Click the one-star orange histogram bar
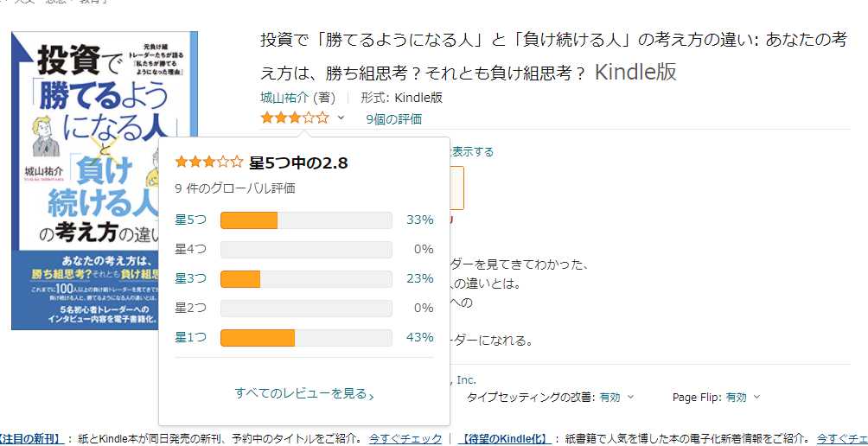This screenshot has width=868, height=446. click(x=258, y=337)
